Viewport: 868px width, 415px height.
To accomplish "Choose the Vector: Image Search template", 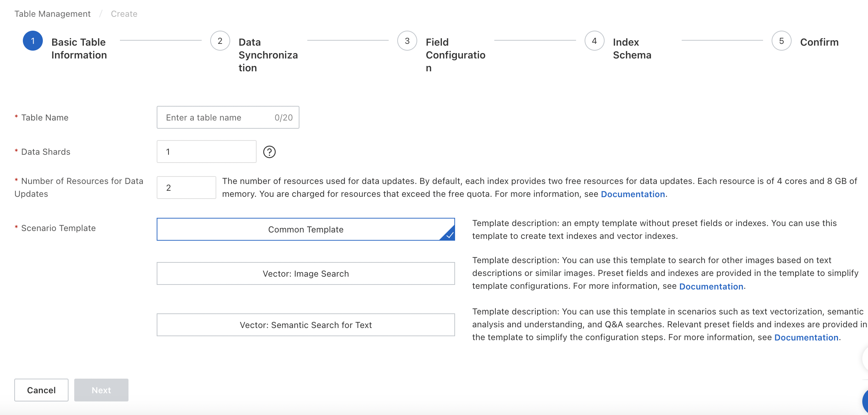I will [306, 273].
